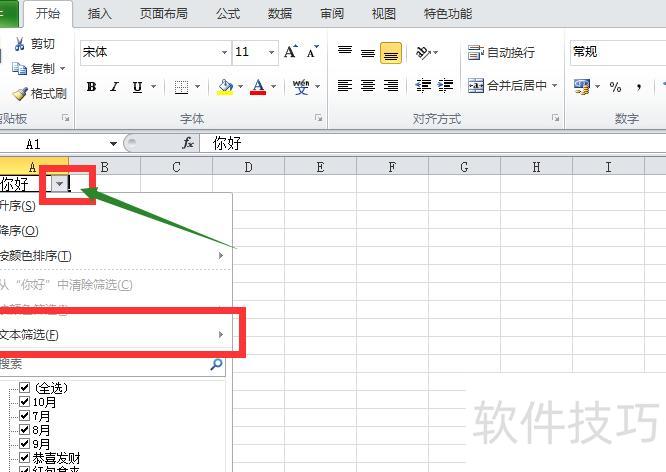Decrease font size with small A

313,52
